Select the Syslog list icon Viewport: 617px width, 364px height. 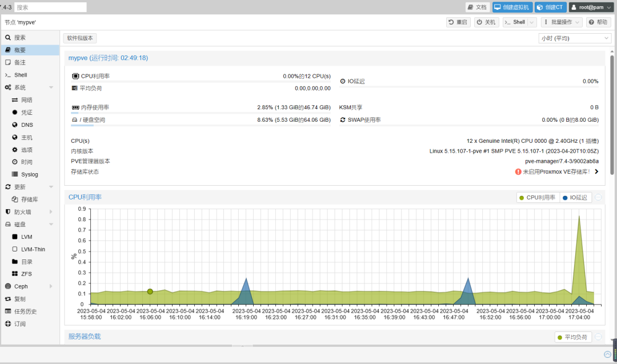click(x=15, y=174)
